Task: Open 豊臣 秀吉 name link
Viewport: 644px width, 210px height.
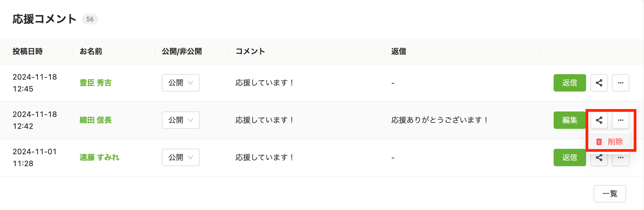Action: click(x=96, y=83)
